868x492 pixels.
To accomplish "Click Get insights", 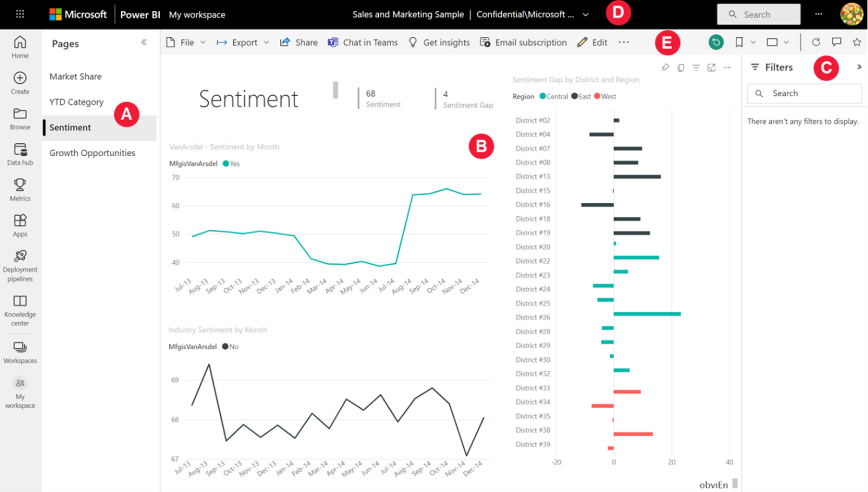I will point(439,42).
